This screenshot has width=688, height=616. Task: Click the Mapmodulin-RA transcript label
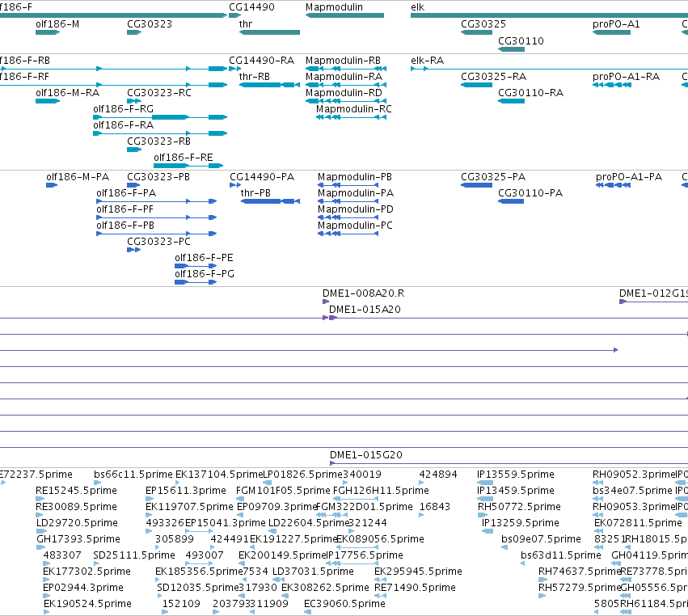click(344, 76)
